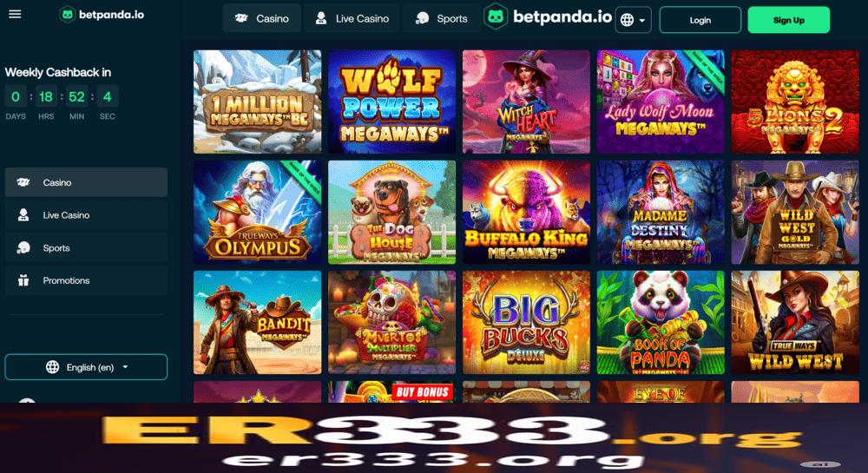Open the Book of Panda game
Screen dimensions: 868x473
click(661, 322)
